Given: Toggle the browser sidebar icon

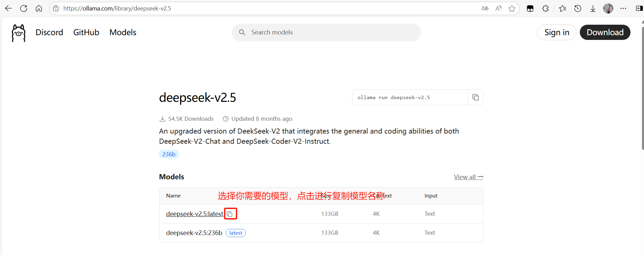Looking at the screenshot, I should pyautogui.click(x=639, y=8).
